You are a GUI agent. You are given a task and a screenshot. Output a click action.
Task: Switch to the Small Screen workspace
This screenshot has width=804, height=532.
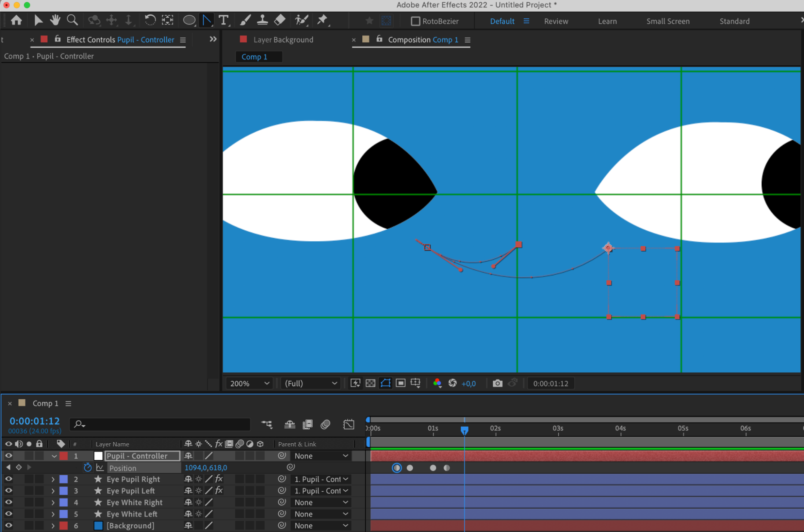(668, 21)
